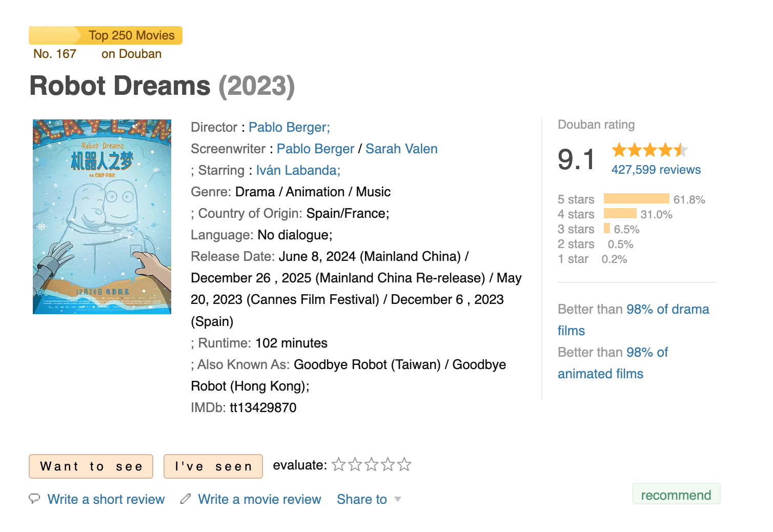Mark the movie as I've seen
Image resolution: width=773 pixels, height=532 pixels.
(x=213, y=466)
